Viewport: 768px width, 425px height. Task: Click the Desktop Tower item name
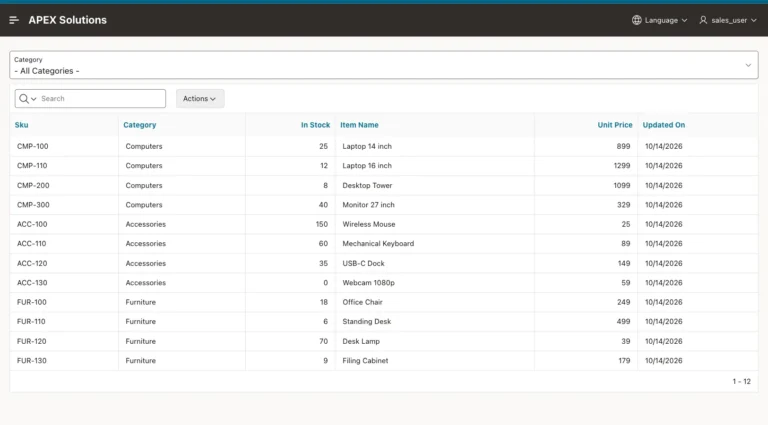tap(367, 186)
